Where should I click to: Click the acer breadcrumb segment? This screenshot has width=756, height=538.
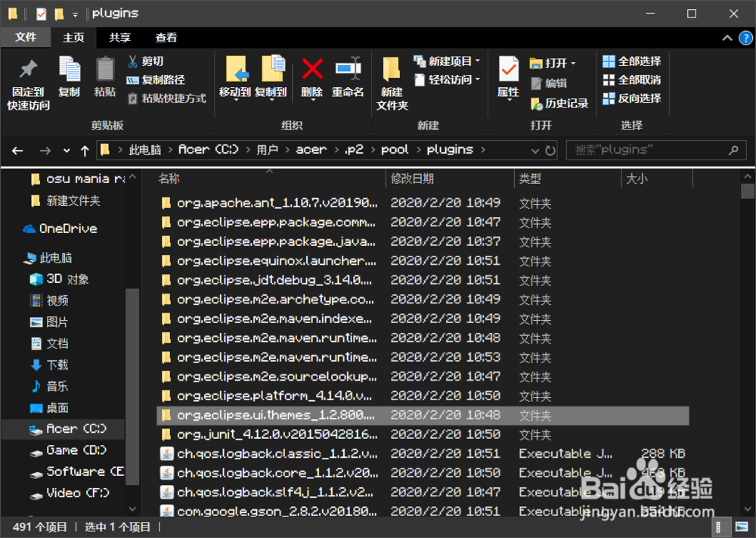tap(311, 150)
